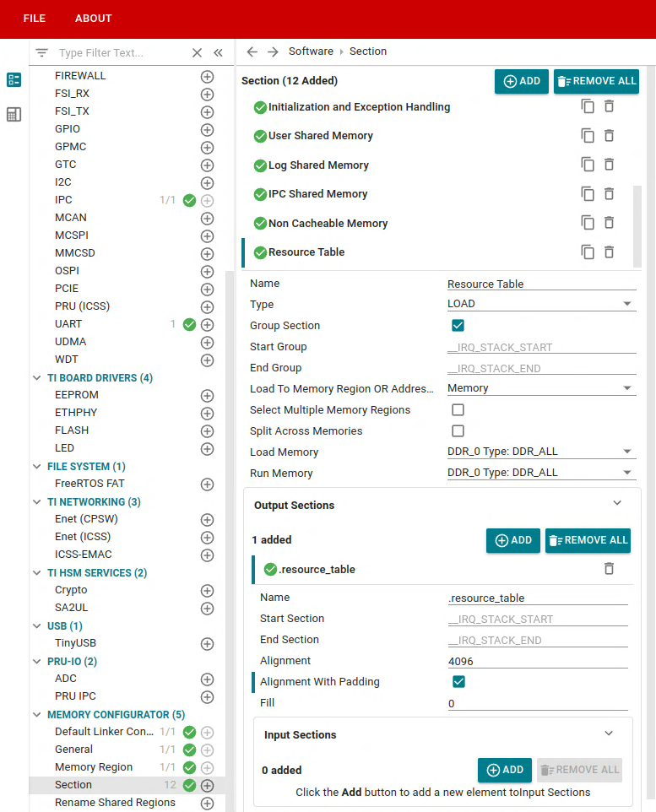Open the filter options funnel icon
Viewport: 656px width, 812px height.
[41, 51]
